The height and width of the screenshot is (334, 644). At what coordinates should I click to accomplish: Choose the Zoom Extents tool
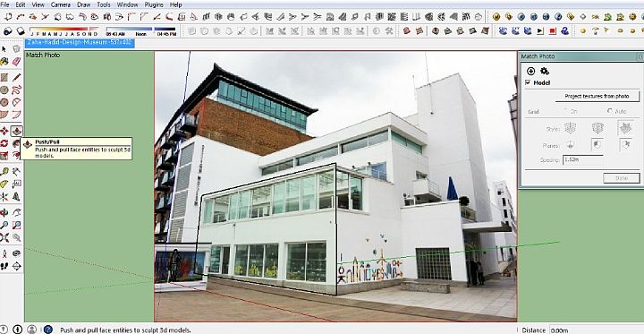coord(4,237)
